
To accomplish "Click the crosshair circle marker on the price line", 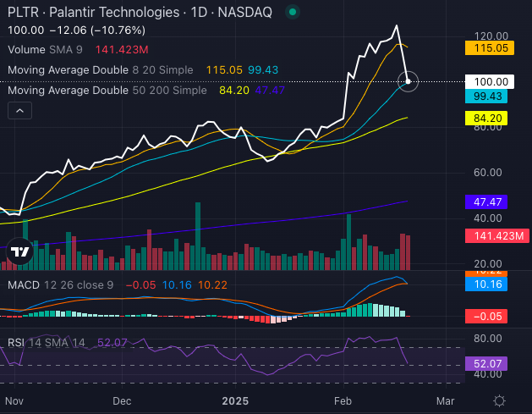I will [x=409, y=81].
